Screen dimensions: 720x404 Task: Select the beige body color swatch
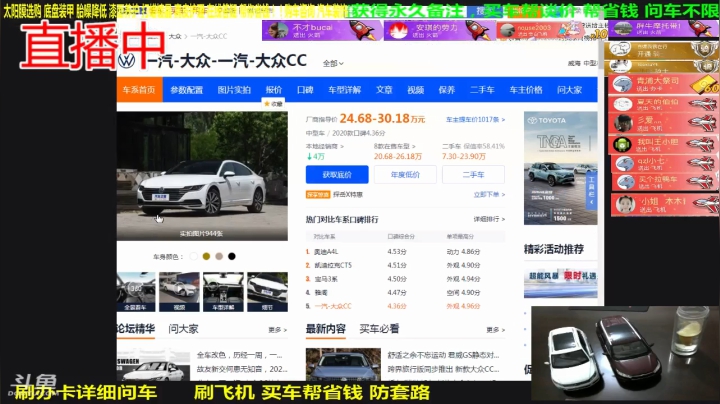[219, 256]
